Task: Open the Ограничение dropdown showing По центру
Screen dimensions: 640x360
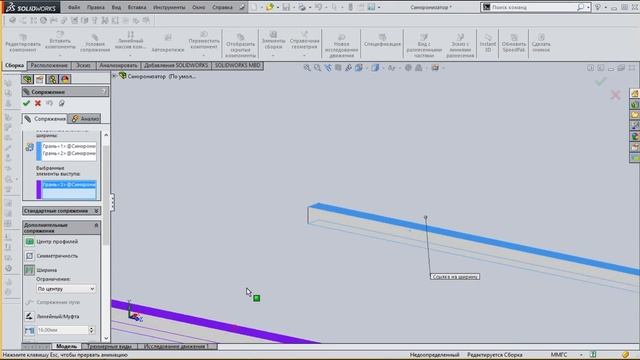Action: pos(66,289)
